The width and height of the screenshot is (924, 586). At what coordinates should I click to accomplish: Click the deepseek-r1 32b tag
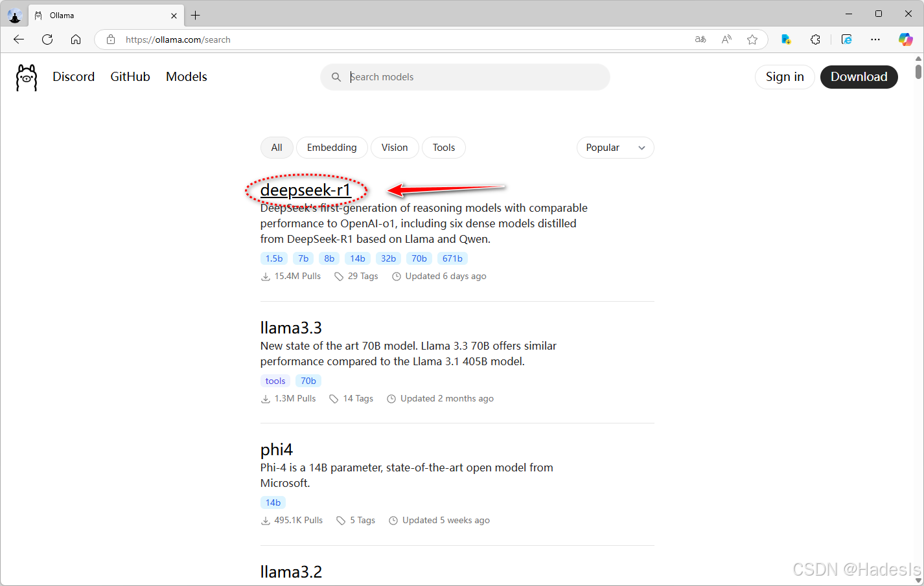388,258
